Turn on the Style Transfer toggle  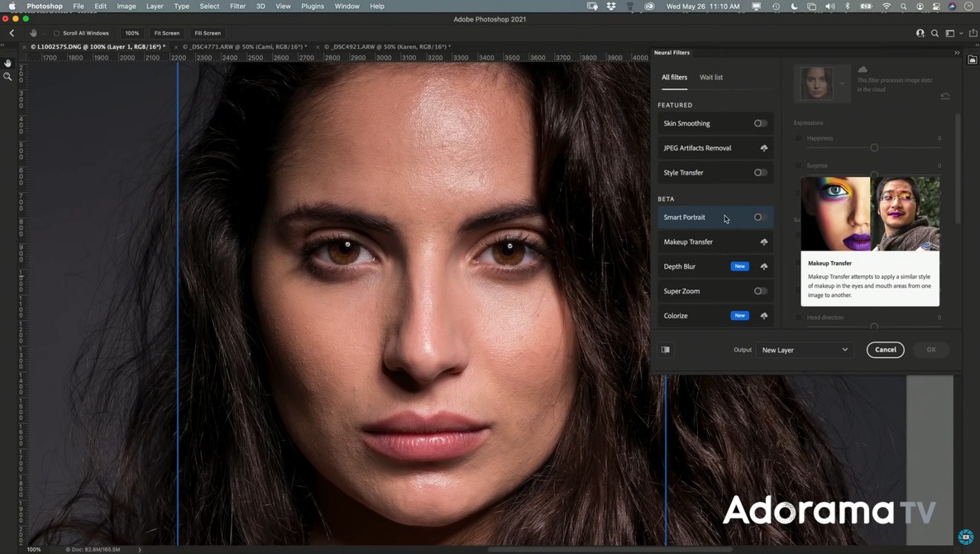pos(760,173)
